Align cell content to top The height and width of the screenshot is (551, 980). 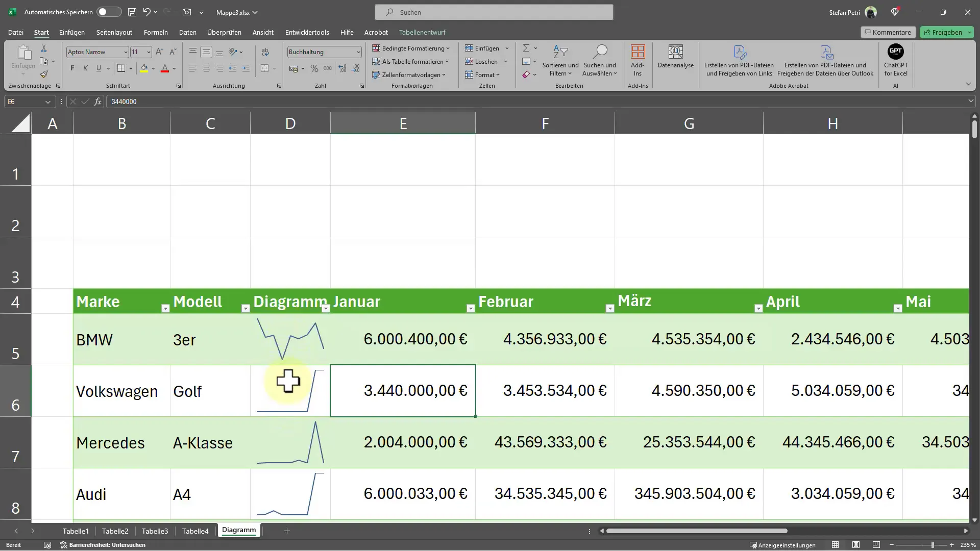192,52
